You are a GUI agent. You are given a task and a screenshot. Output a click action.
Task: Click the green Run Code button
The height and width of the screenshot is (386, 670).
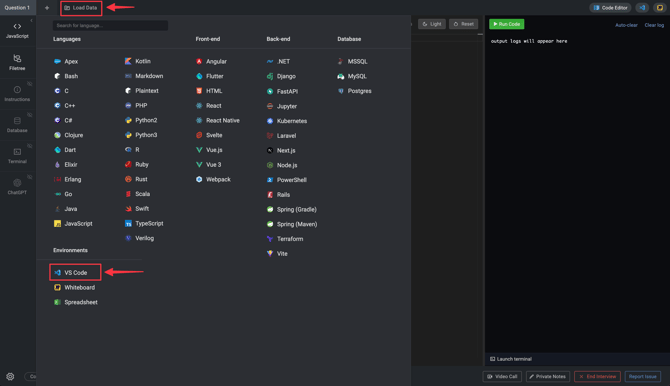507,24
